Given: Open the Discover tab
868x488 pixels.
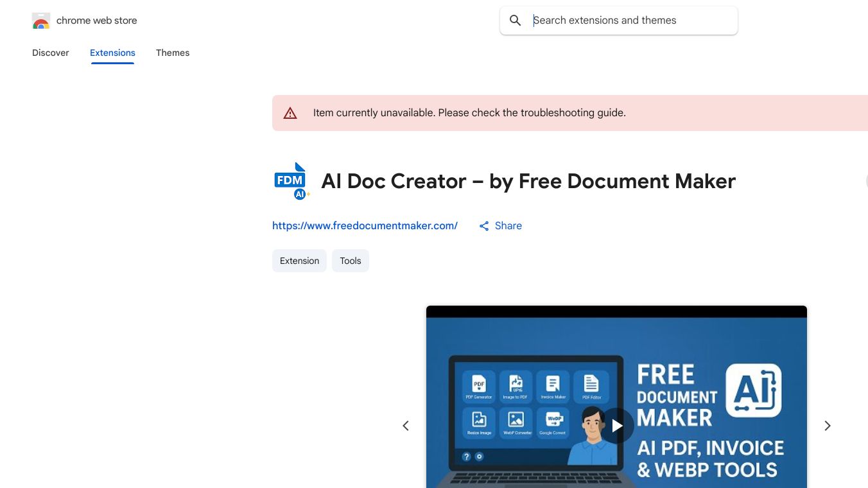Looking at the screenshot, I should [51, 53].
